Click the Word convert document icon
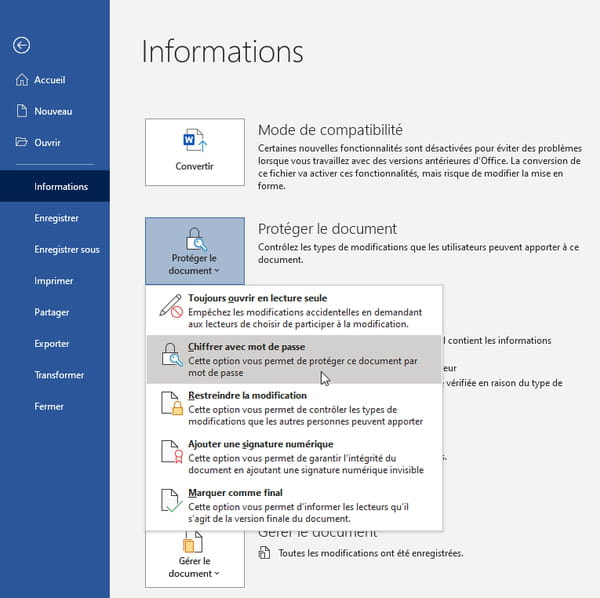This screenshot has width=600, height=598. click(x=195, y=140)
